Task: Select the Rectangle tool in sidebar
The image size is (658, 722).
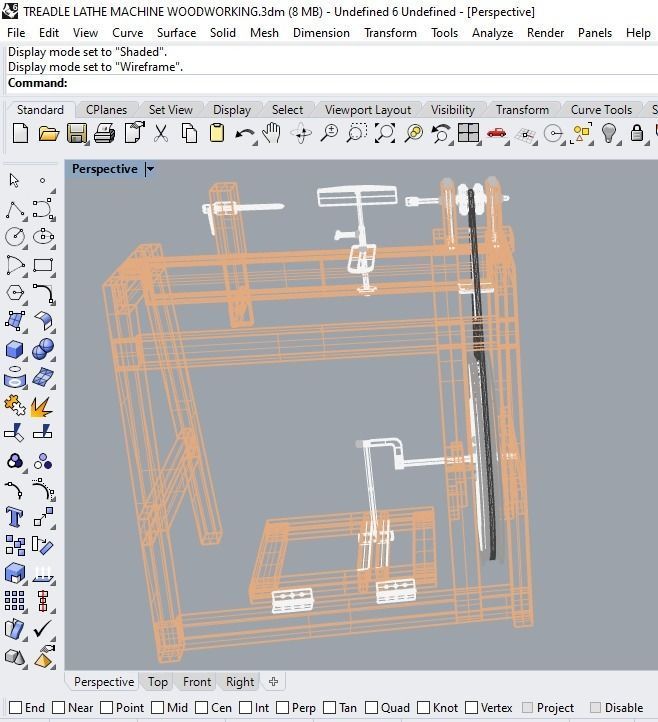Action: [x=43, y=266]
